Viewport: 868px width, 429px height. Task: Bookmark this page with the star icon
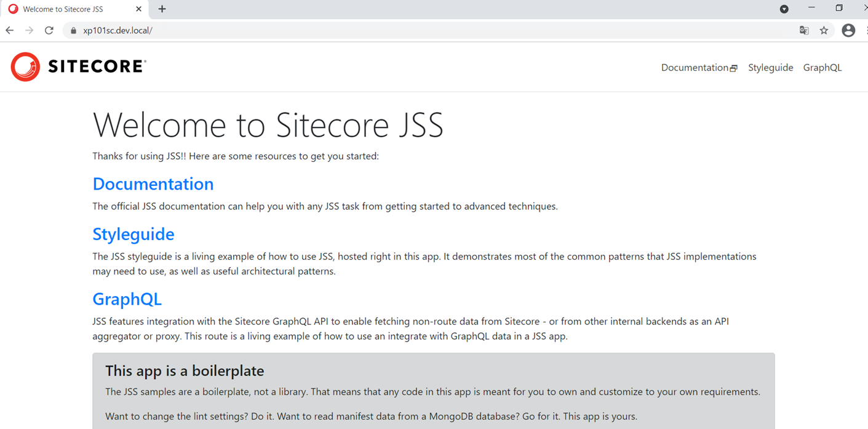[824, 30]
